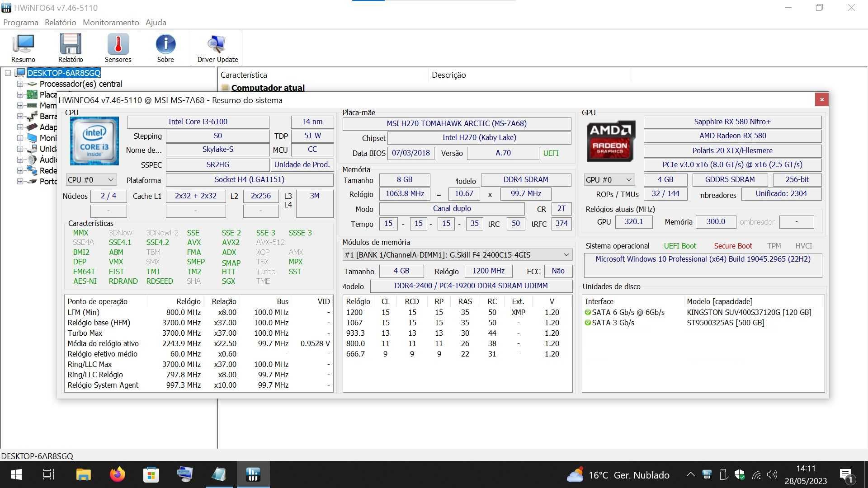Click Sapphire RX 580 Nitro+ field
Image resolution: width=868 pixels, height=488 pixels.
click(x=732, y=122)
